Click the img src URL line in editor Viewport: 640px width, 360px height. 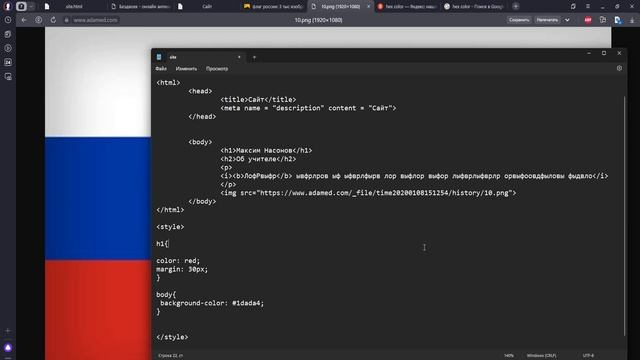click(x=368, y=193)
